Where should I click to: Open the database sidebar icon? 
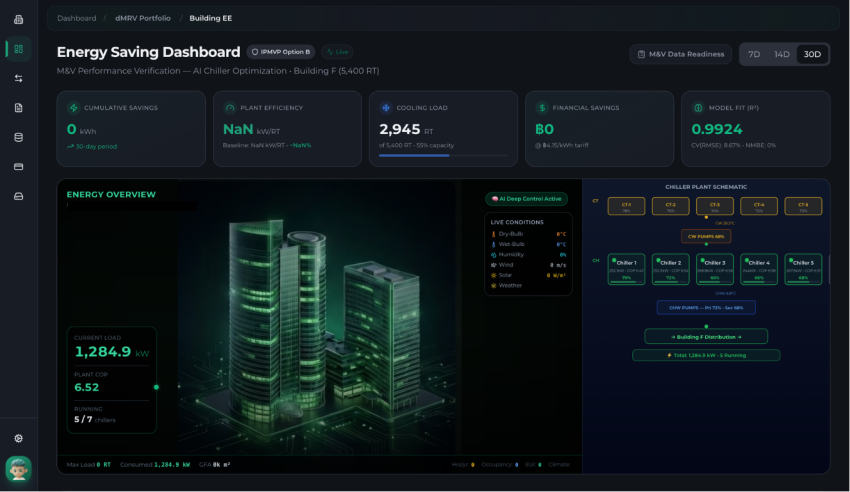[18, 138]
